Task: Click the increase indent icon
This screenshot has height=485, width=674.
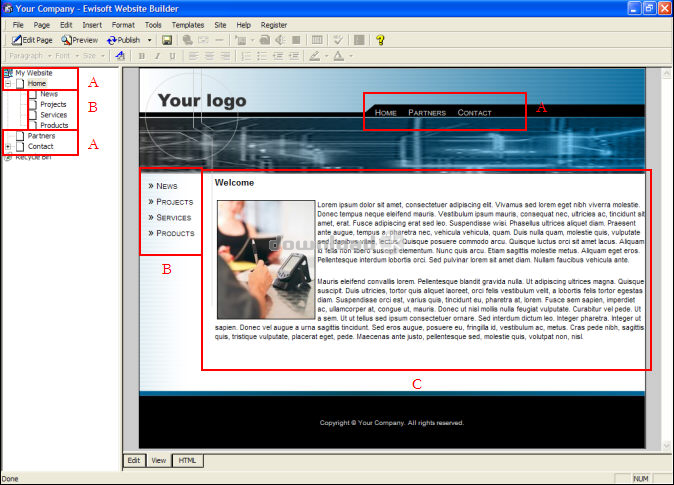Action: tap(294, 56)
